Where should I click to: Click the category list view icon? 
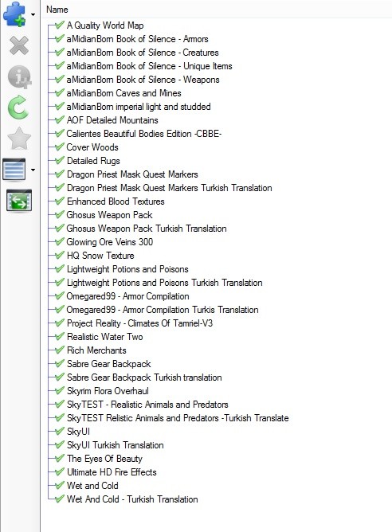point(14,169)
